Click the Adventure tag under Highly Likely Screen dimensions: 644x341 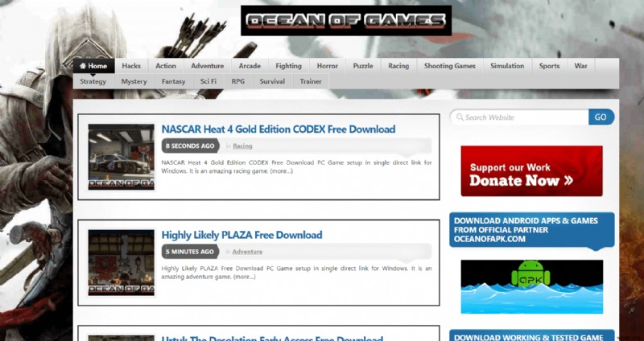[247, 252]
